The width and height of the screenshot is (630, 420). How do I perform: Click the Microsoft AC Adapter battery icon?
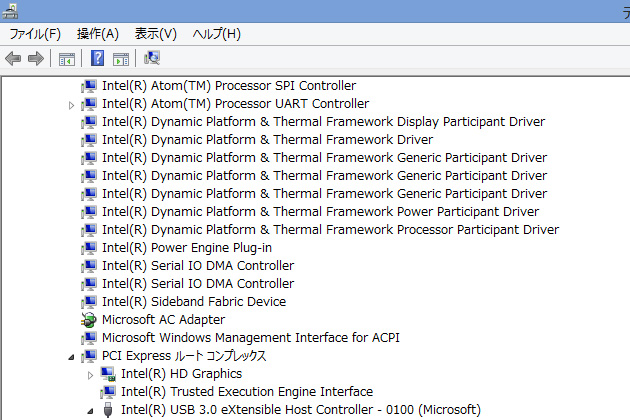click(x=90, y=320)
